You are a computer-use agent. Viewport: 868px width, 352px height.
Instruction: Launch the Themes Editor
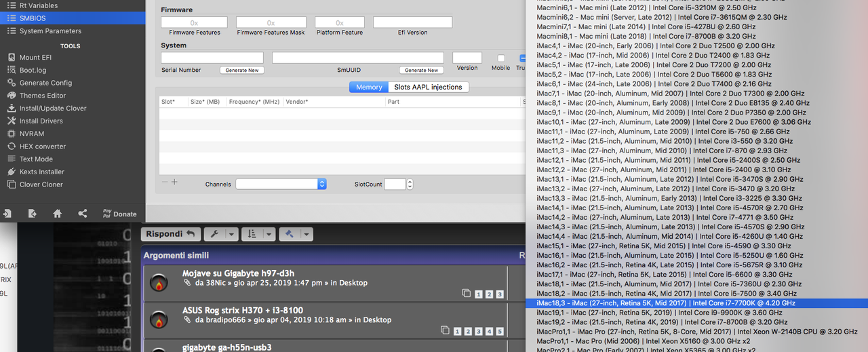[x=43, y=96]
